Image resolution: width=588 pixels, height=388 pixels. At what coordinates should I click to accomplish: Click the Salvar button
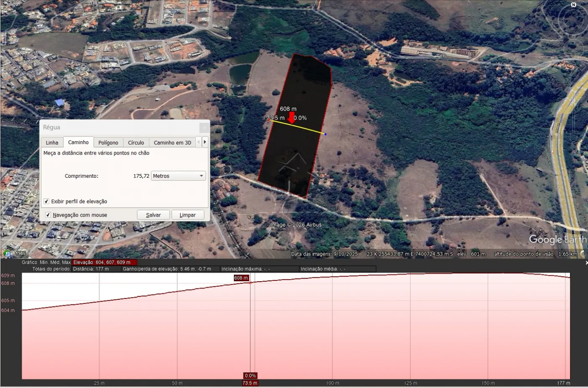click(x=153, y=215)
